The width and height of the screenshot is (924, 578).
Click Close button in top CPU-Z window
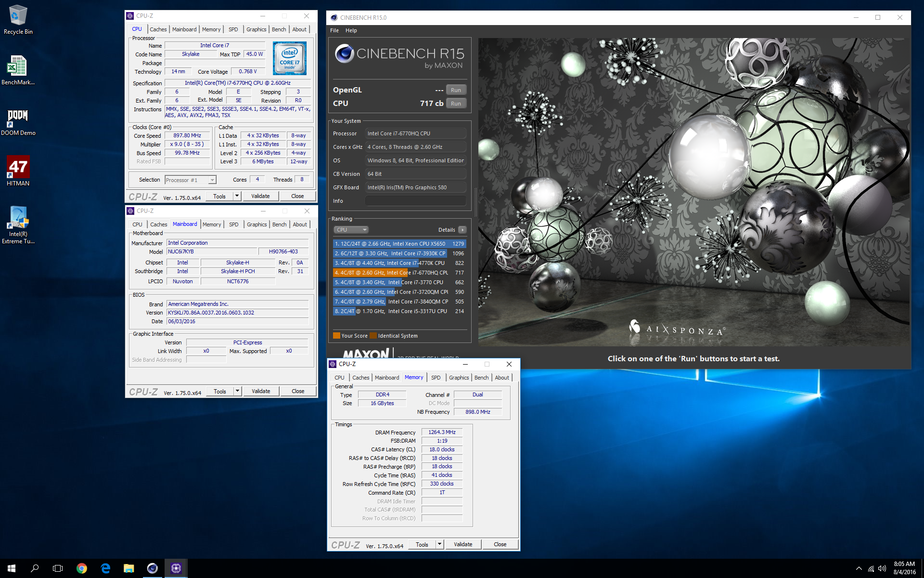tap(297, 196)
